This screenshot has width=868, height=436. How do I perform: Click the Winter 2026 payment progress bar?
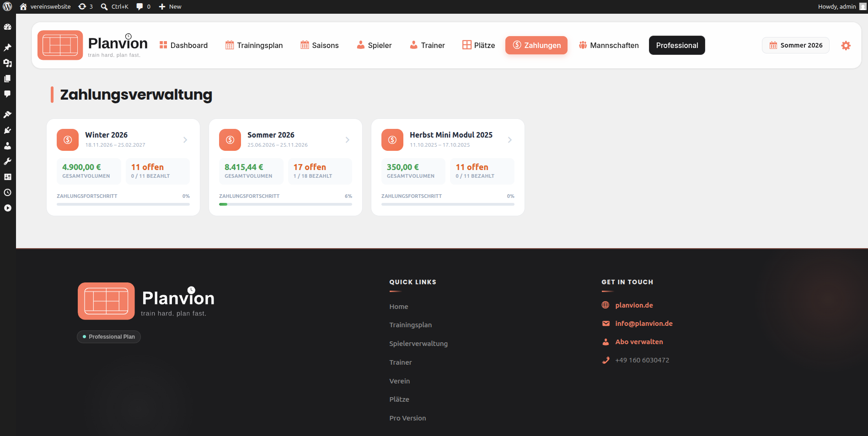[123, 204]
